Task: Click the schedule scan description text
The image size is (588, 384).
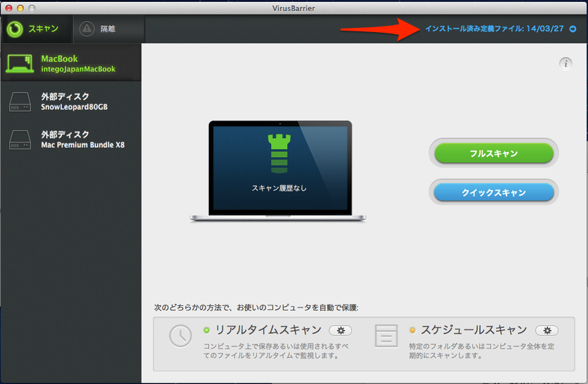Action: tap(481, 351)
